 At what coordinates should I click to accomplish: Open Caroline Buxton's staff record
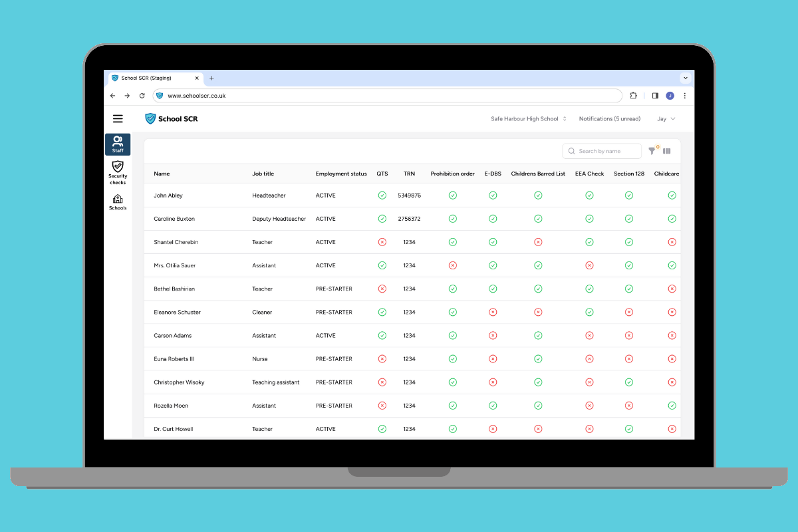(x=174, y=219)
